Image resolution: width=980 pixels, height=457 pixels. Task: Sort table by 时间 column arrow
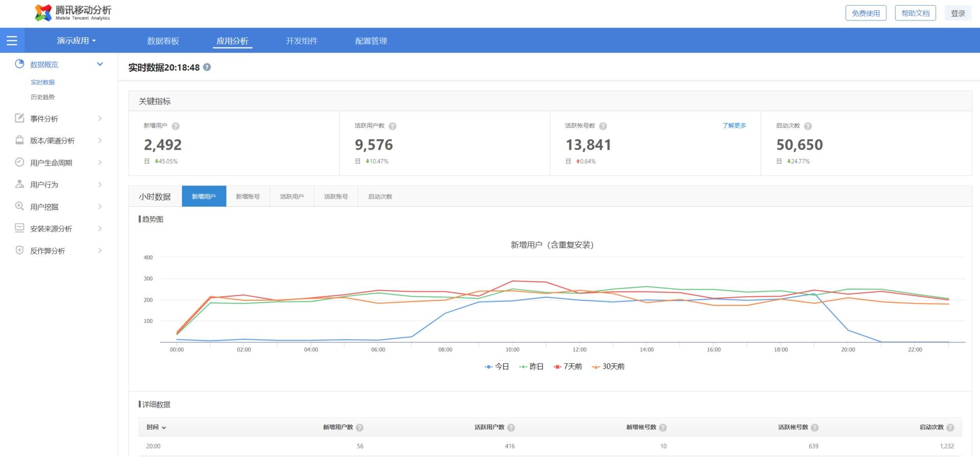[164, 428]
